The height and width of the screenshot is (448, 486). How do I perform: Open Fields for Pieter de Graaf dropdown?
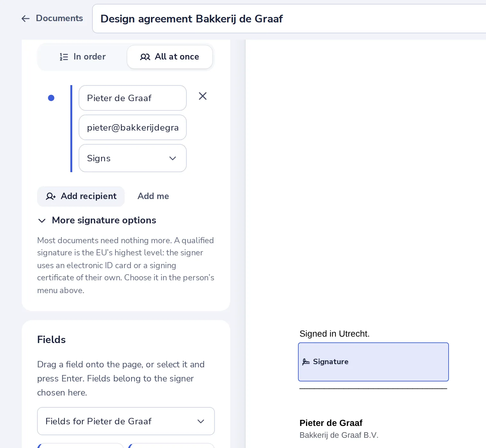(x=126, y=421)
